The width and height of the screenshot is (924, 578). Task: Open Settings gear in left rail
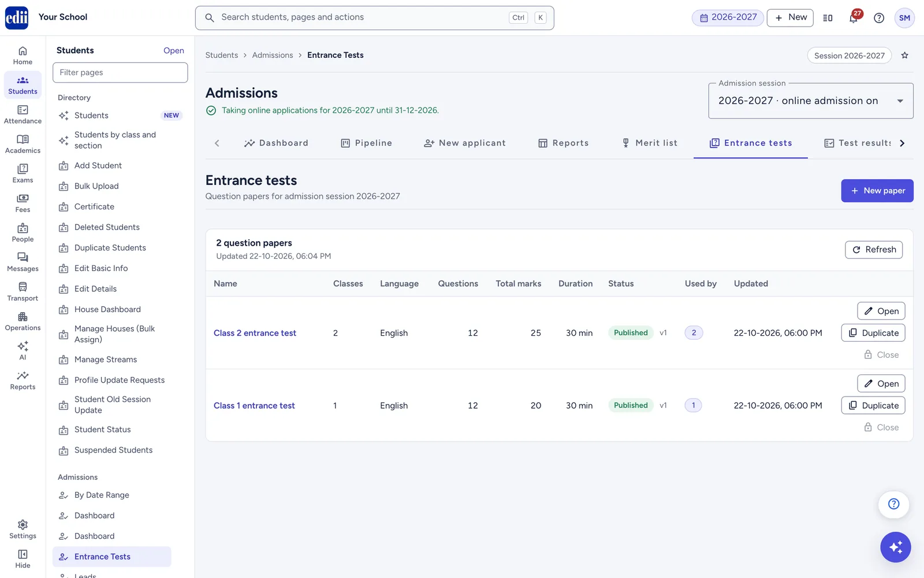pos(23,529)
